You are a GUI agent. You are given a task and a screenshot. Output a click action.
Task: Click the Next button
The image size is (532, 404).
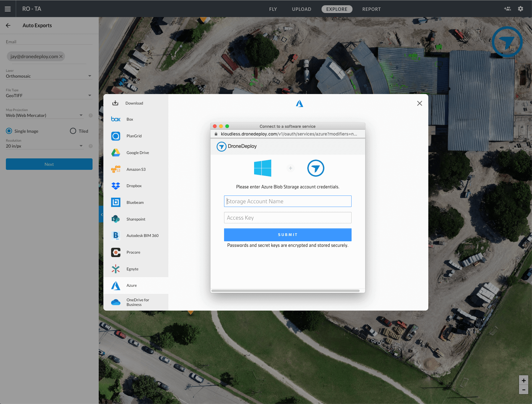coord(49,164)
